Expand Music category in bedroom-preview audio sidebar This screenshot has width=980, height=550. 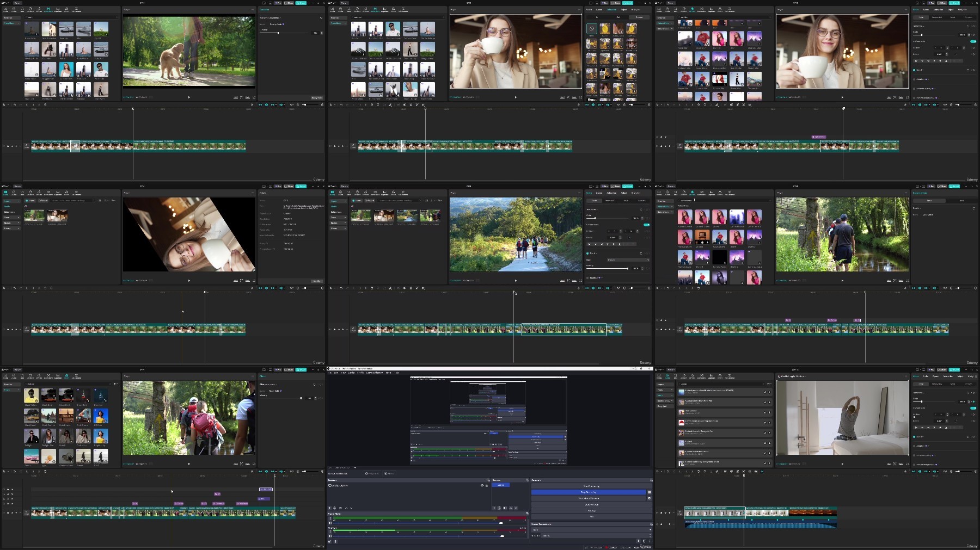point(665,395)
